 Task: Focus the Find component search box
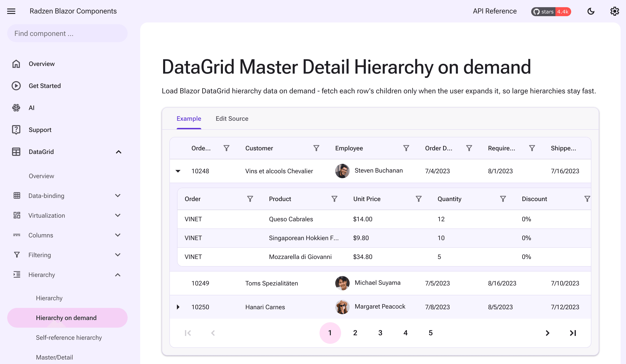[67, 33]
